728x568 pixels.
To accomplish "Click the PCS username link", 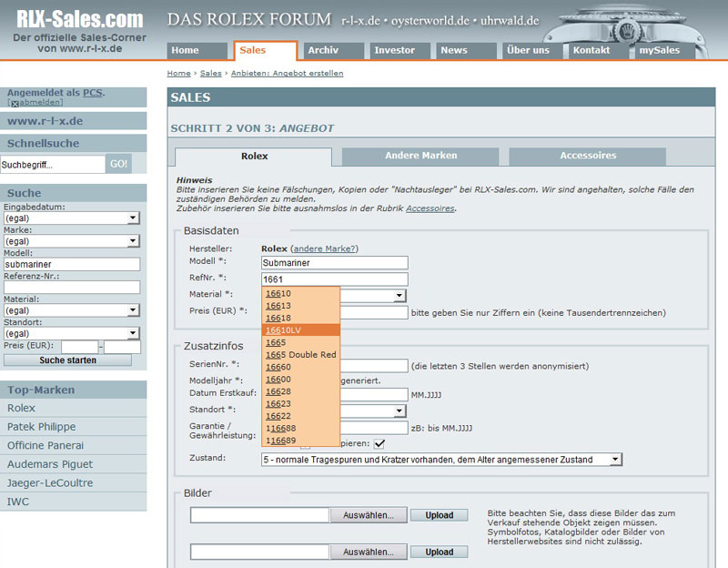I will (x=93, y=93).
